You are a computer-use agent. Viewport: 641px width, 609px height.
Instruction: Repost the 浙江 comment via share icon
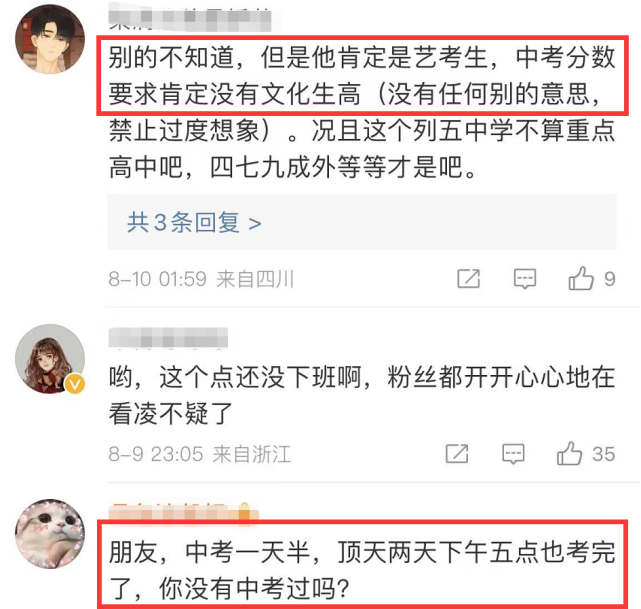(457, 454)
